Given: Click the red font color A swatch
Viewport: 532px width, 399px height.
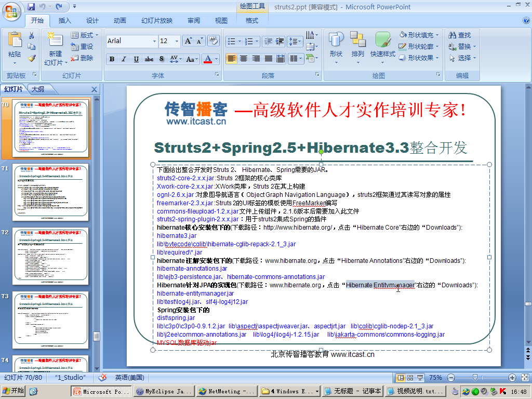Looking at the screenshot, I should 208,59.
